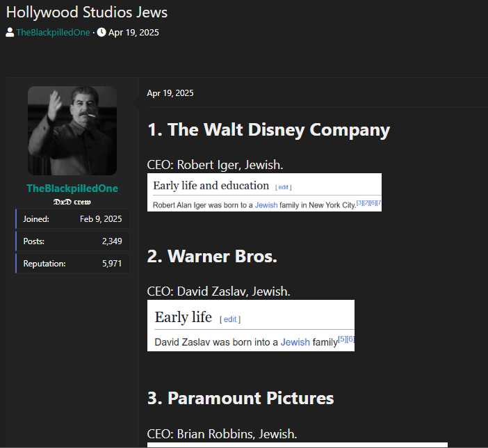Click the thread date Apr 19, 2025 beside the clock
The width and height of the screenshot is (488, 448).
click(x=133, y=33)
